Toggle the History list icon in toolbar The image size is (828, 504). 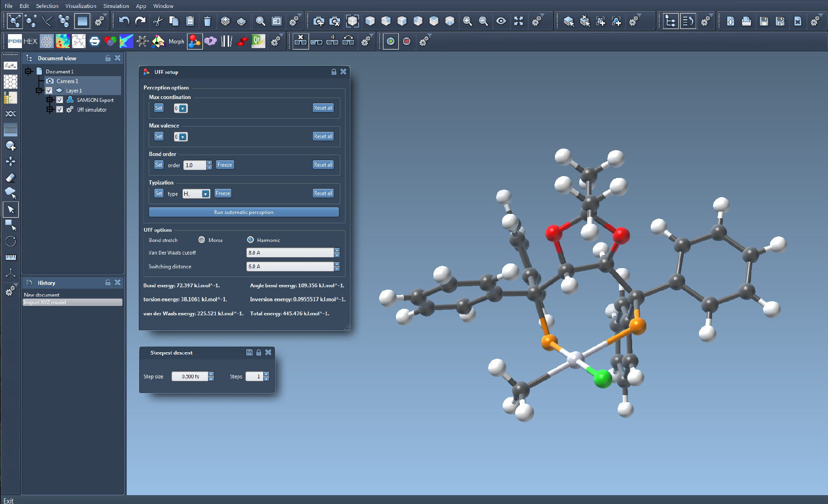[x=688, y=21]
